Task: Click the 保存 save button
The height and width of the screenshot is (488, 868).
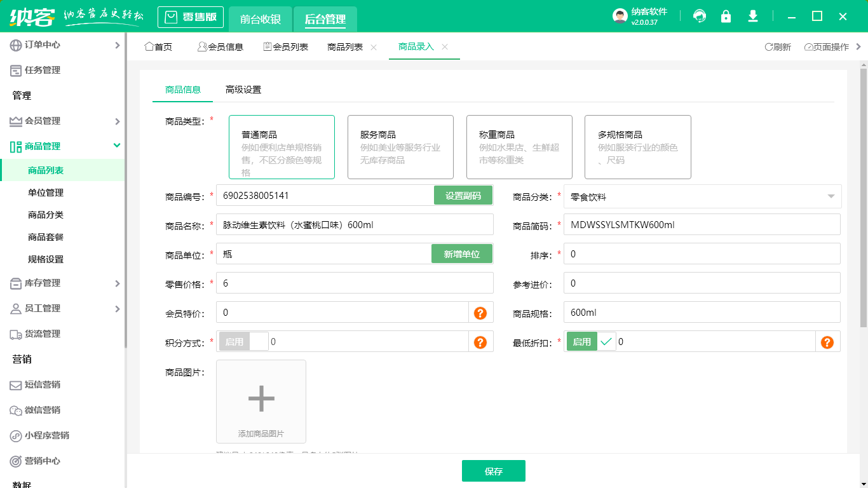Action: pos(493,471)
